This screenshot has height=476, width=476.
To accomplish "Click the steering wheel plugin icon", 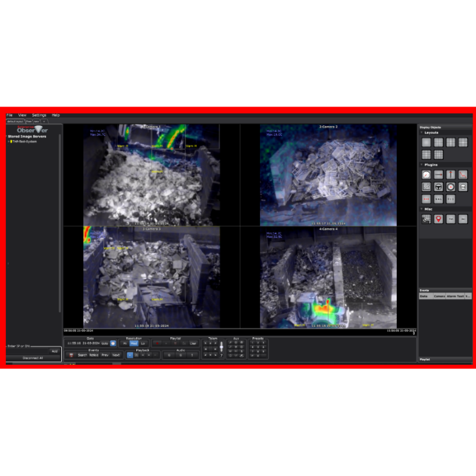I will 439,187.
